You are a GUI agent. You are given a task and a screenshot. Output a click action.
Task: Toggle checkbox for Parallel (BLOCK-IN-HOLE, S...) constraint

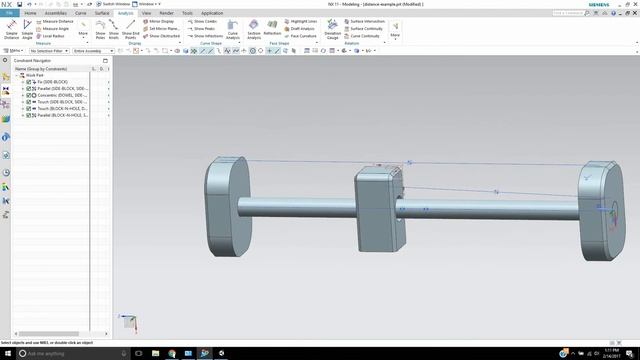point(29,116)
